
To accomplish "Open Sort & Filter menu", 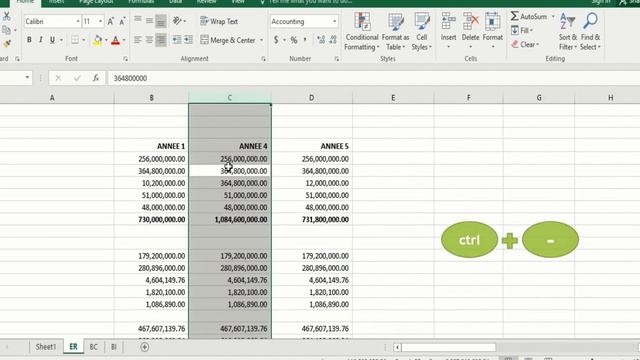I will (x=568, y=32).
